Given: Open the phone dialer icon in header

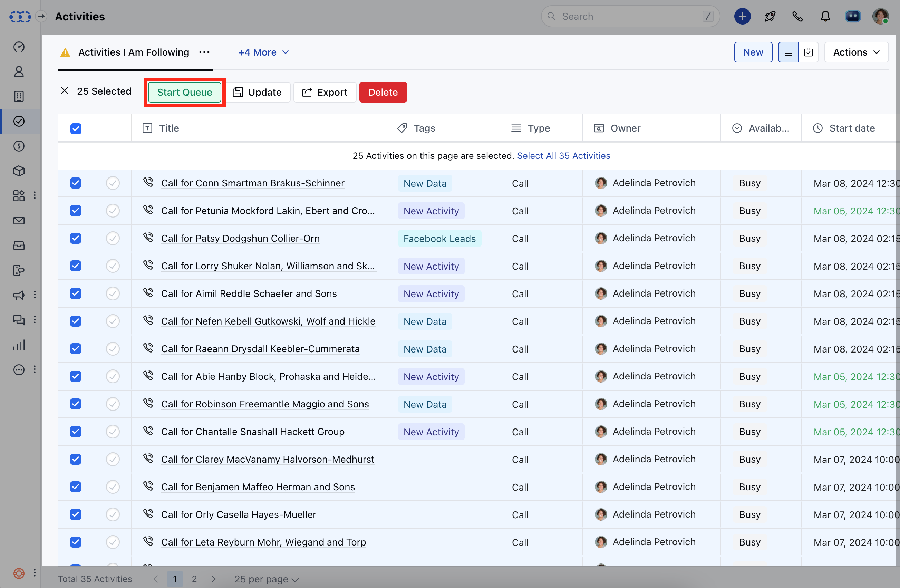Looking at the screenshot, I should click(797, 16).
